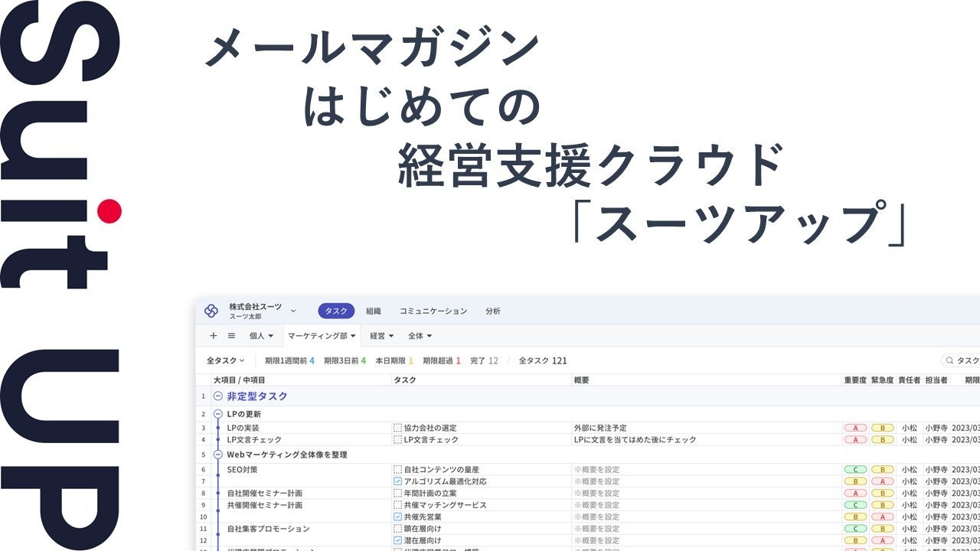
Task: Click the Suit UP app logo icon
Action: [x=211, y=311]
